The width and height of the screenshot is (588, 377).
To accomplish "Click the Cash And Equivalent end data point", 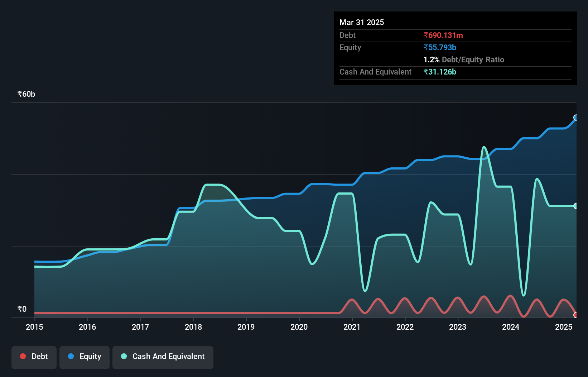I will click(576, 206).
